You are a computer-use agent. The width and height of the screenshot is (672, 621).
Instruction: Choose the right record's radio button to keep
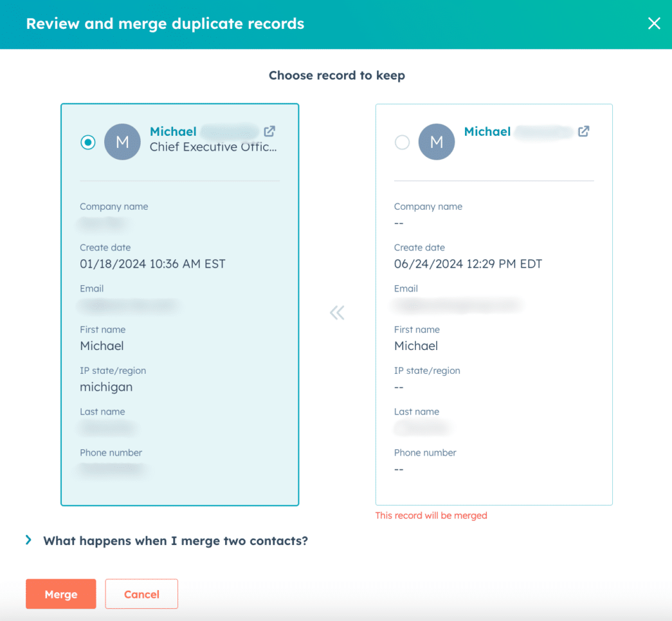[x=402, y=142]
